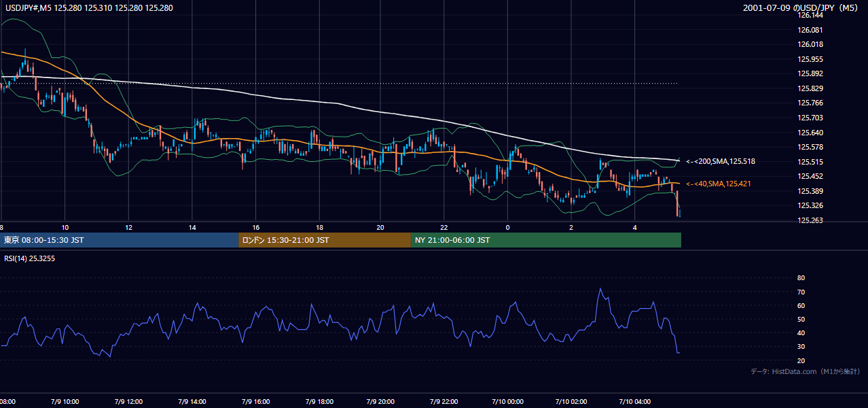Click price axis label 125.515

point(810,162)
